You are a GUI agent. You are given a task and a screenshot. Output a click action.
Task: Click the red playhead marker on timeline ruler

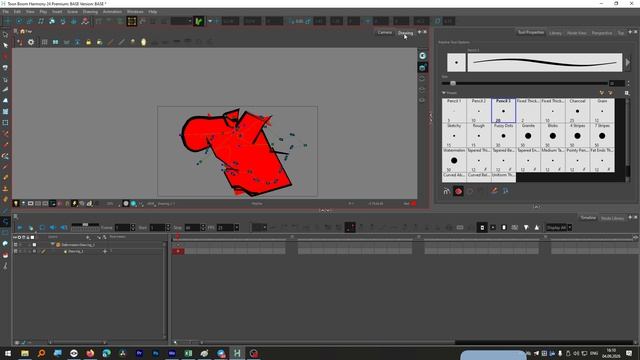[178, 237]
